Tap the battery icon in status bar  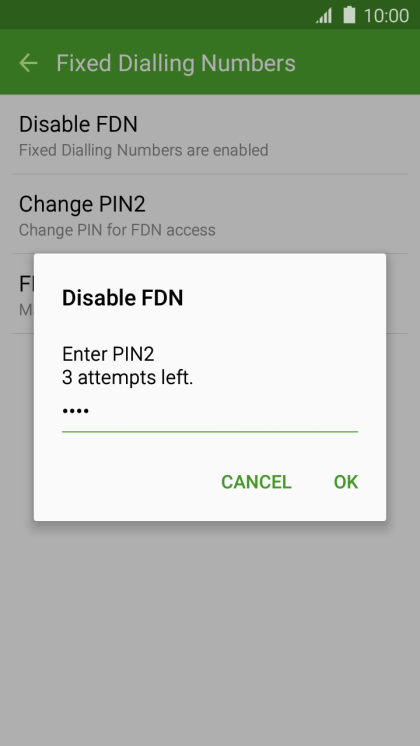pyautogui.click(x=349, y=15)
